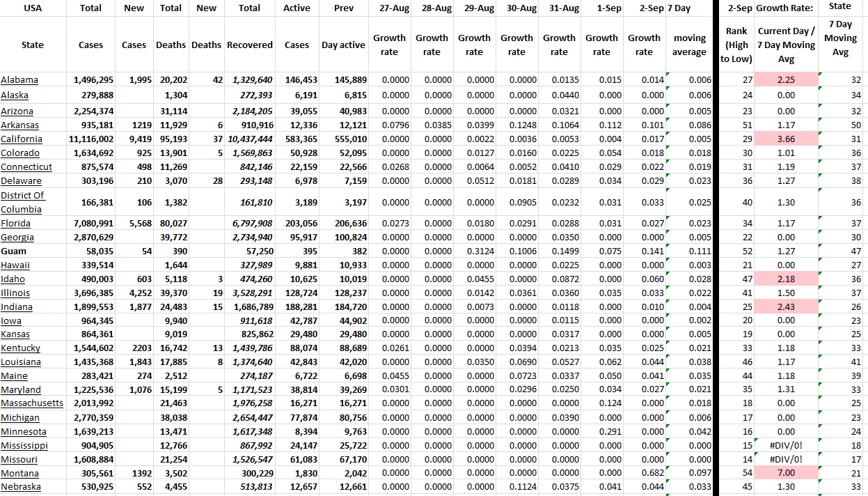Select California's pink 3.66 growth cell
This screenshot has width=868, height=496.
coord(786,139)
